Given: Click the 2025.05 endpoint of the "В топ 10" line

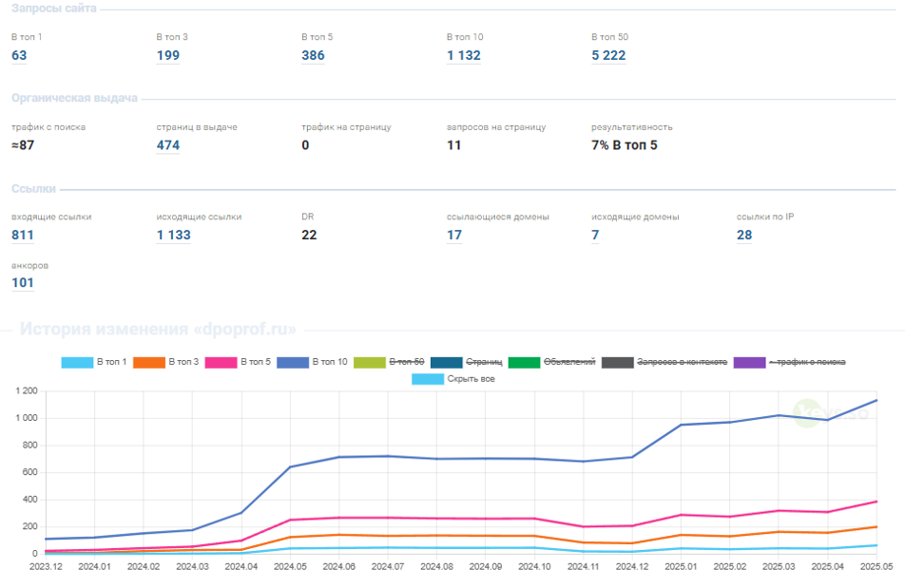Looking at the screenshot, I should (876, 400).
